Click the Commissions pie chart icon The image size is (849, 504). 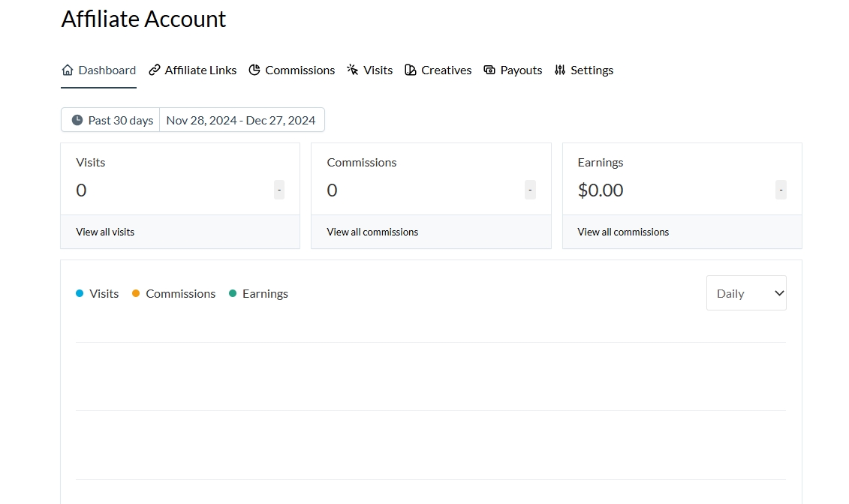tap(254, 70)
